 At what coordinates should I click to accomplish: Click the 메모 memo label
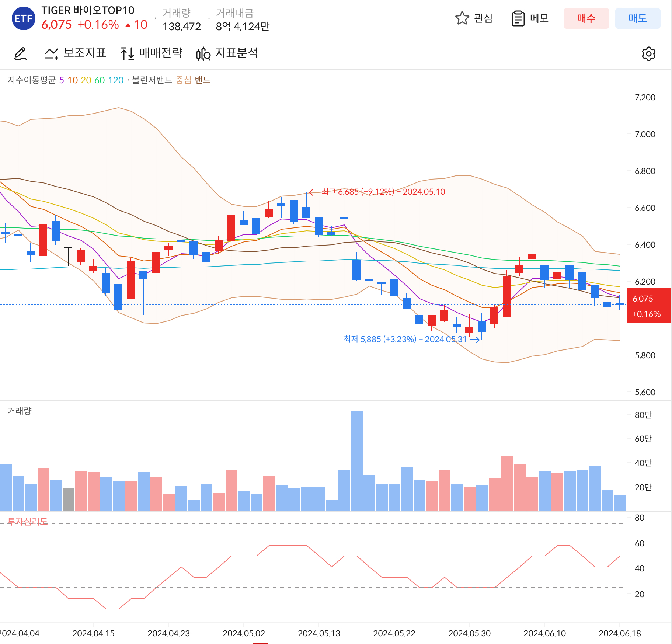pos(539,18)
